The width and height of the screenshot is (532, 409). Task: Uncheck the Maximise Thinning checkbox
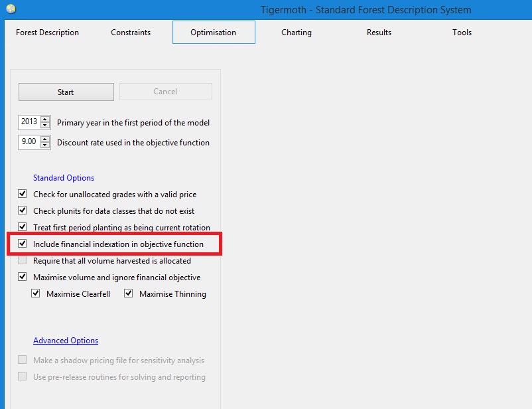(x=128, y=293)
